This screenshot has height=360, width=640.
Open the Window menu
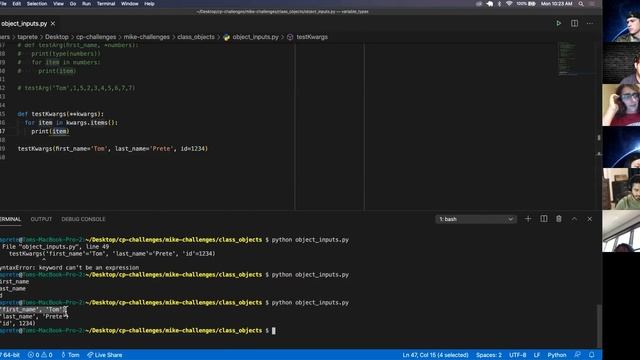click(x=129, y=4)
